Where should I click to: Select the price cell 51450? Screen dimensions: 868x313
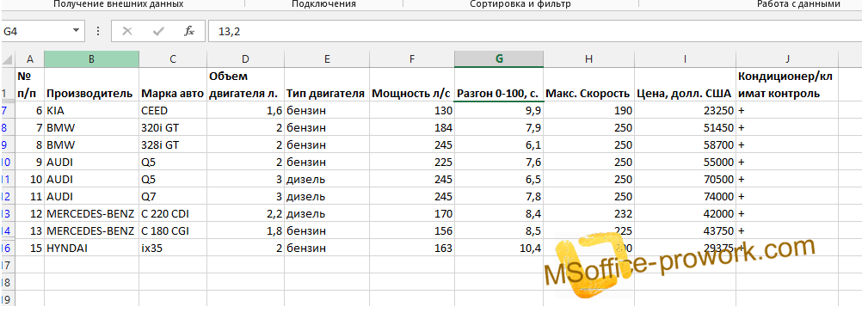[x=685, y=128]
